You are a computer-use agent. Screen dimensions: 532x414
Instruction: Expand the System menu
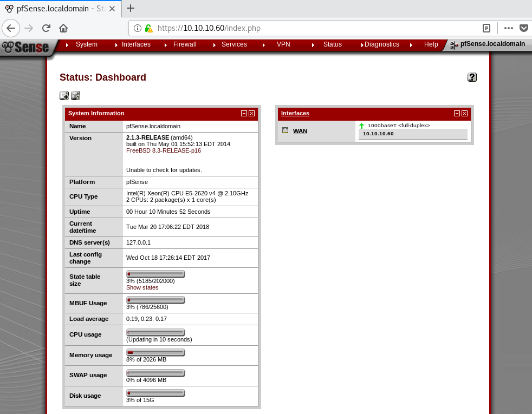click(86, 44)
